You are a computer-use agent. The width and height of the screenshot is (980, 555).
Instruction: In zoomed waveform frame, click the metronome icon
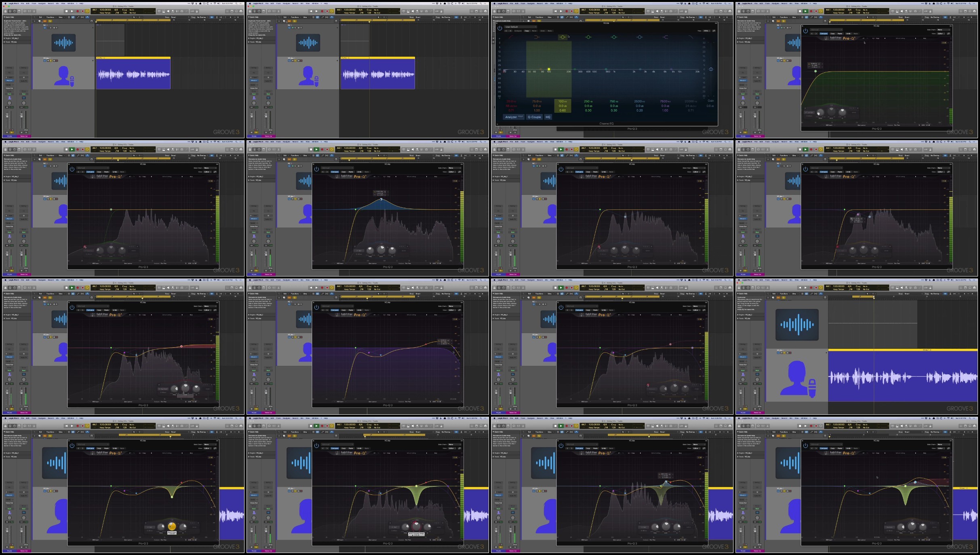930,288
